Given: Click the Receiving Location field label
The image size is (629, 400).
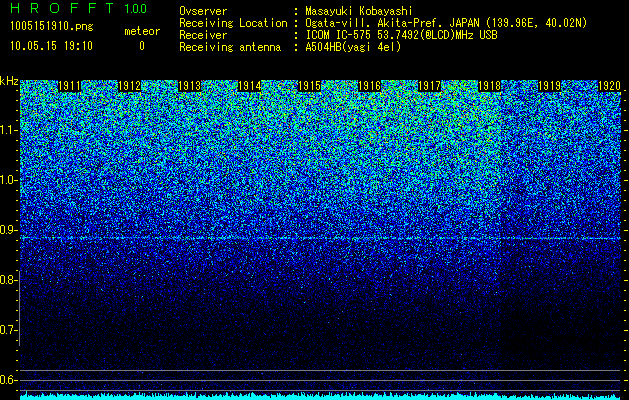Looking at the screenshot, I should [x=233, y=23].
